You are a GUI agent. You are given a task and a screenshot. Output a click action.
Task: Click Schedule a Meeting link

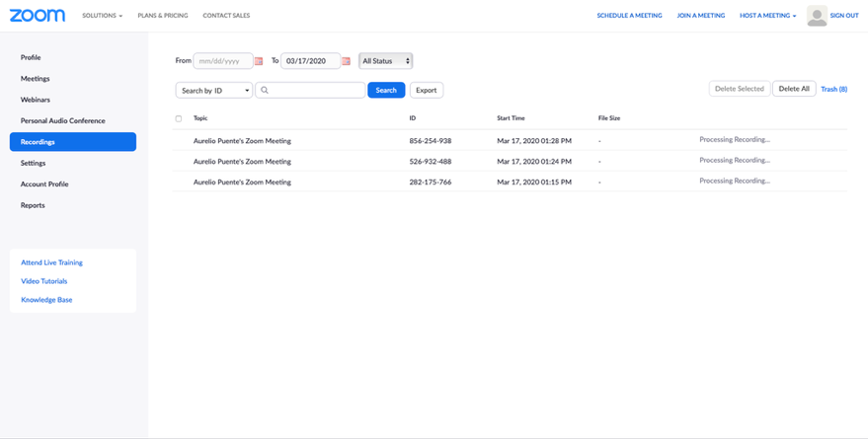pos(629,16)
